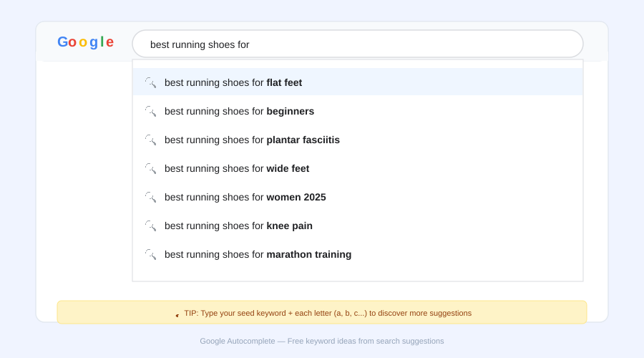
Task: Click the 'Google Autocomplete' footer caption
Action: [322, 341]
